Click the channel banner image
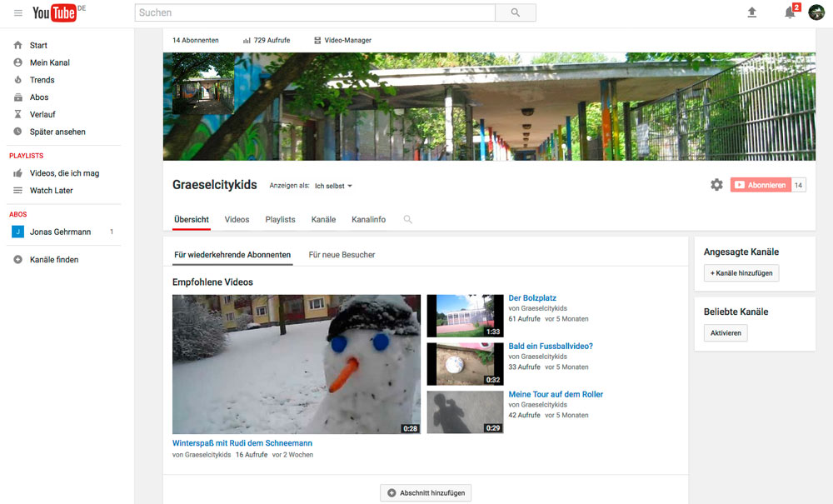The height and width of the screenshot is (504, 833). [489, 107]
